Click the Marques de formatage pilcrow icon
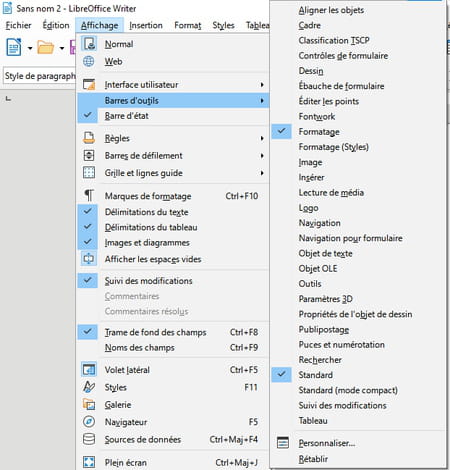450x470 pixels. click(x=89, y=196)
